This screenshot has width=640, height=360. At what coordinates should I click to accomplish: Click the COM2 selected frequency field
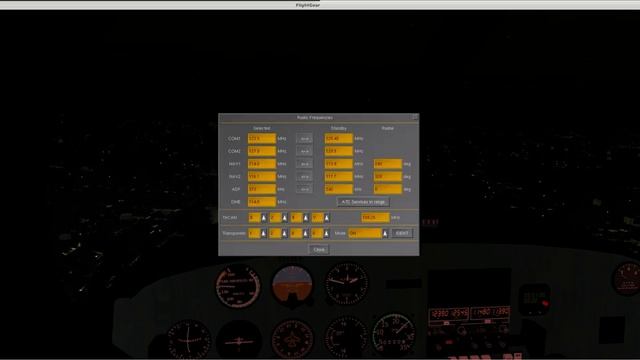(x=262, y=151)
